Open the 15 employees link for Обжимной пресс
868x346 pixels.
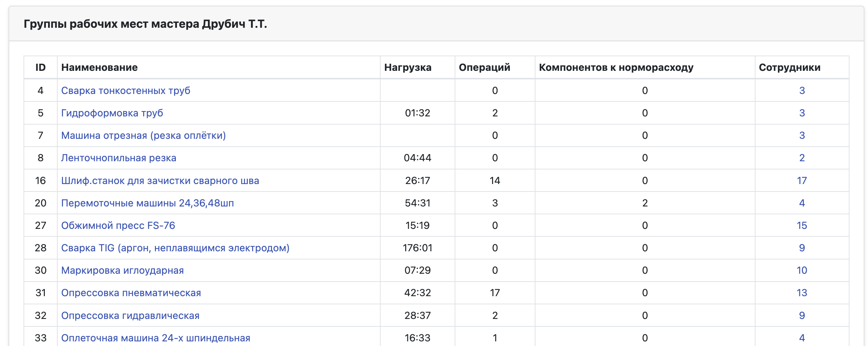pos(802,225)
